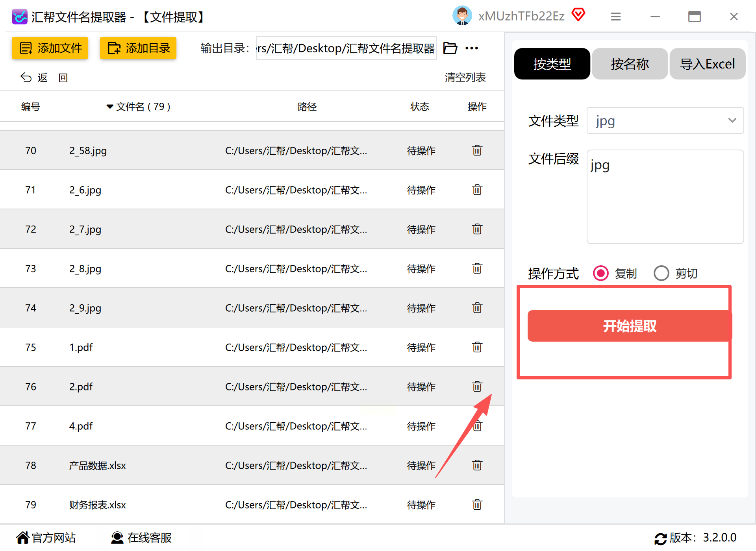Delete row 70 file 2_58.jpg with trash icon
Image resolution: width=756 pixels, height=551 pixels.
(477, 150)
